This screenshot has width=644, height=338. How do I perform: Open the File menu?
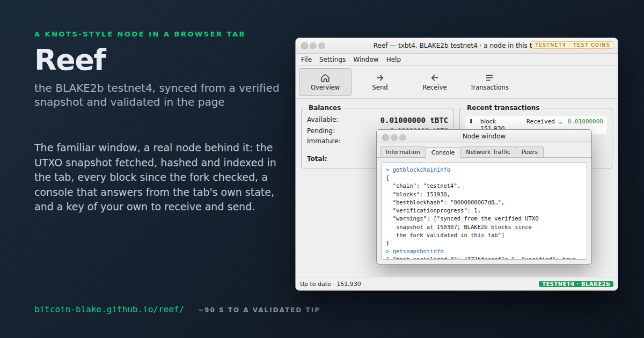[x=306, y=60]
